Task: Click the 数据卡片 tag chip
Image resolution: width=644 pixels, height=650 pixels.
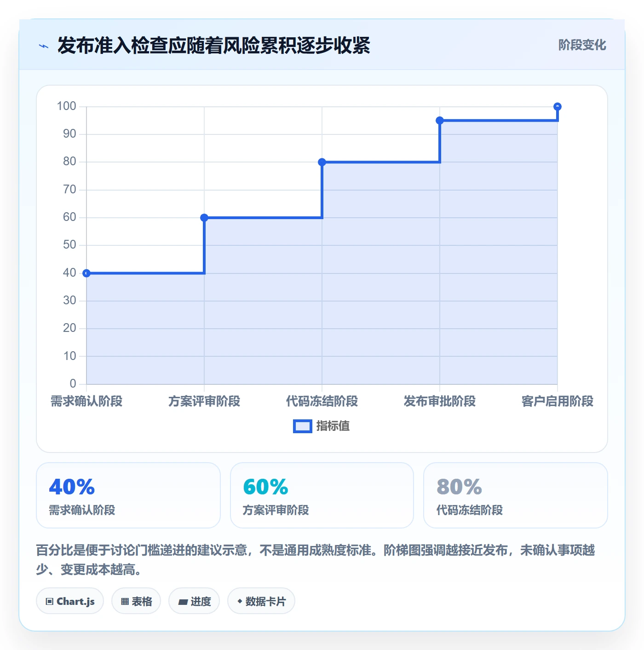Action: [x=261, y=601]
